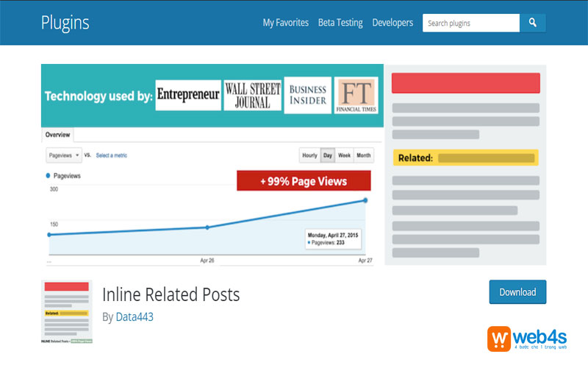Open the Developers page
Image resolution: width=588 pixels, height=368 pixels.
(x=392, y=23)
